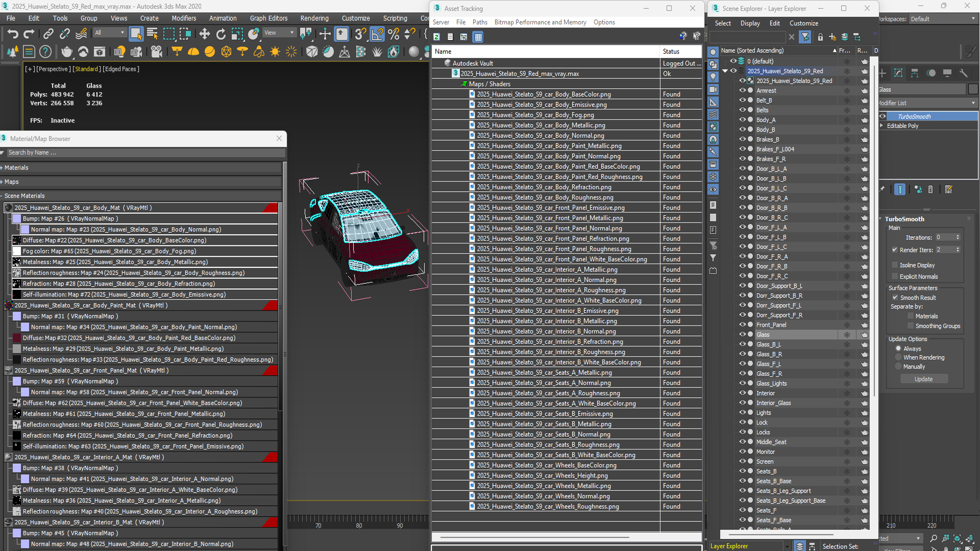
Task: Open the Hierarchy command panel tab
Action: pos(915,73)
